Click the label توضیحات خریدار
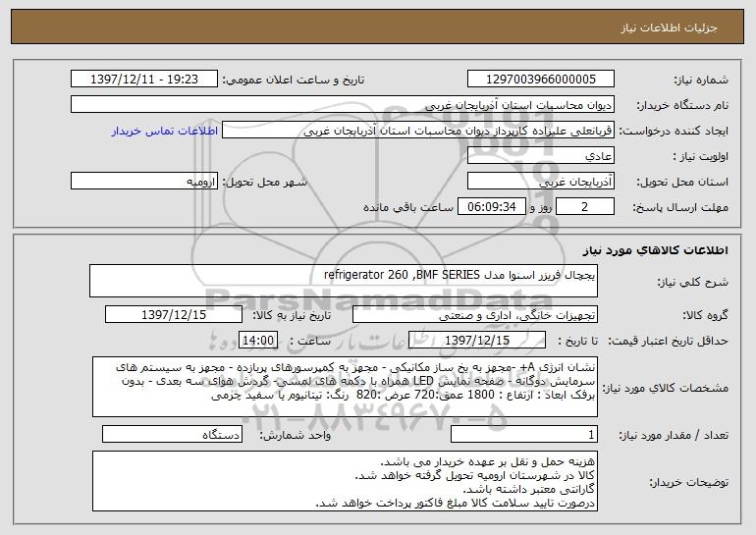 click(689, 482)
